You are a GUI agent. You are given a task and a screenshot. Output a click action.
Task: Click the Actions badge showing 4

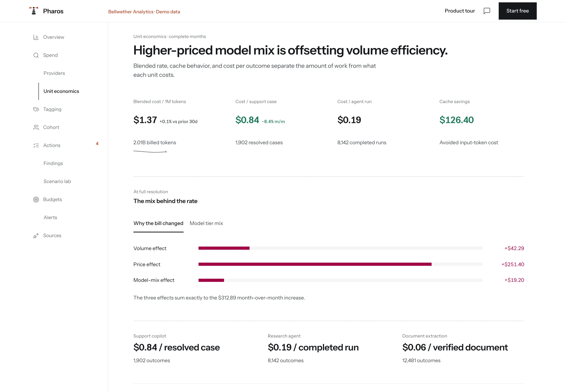(x=97, y=144)
